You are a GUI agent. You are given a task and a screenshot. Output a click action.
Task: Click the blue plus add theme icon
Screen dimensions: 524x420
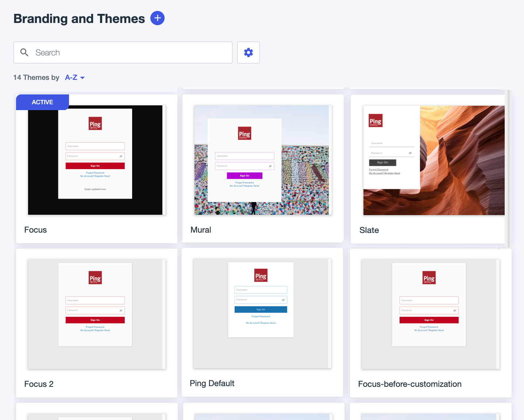(x=157, y=18)
